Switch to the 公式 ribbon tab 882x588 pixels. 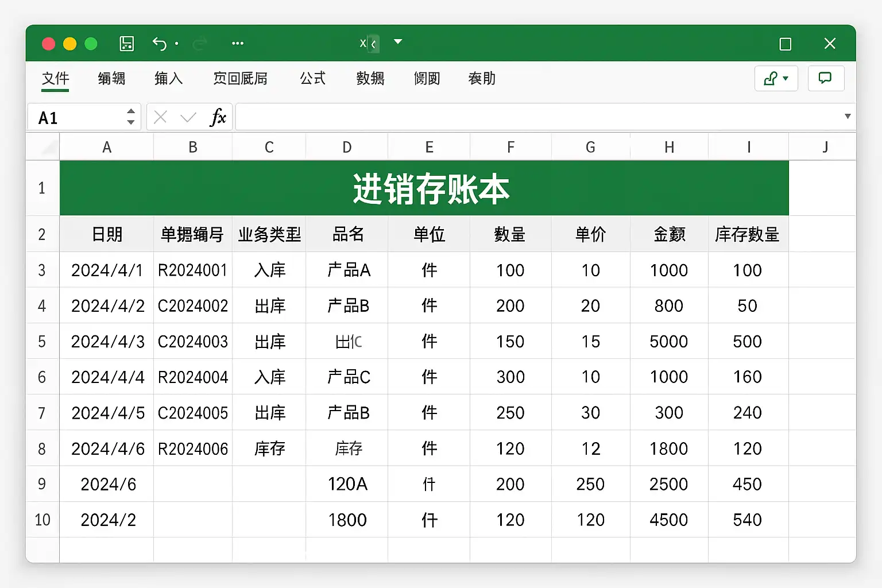tap(313, 78)
